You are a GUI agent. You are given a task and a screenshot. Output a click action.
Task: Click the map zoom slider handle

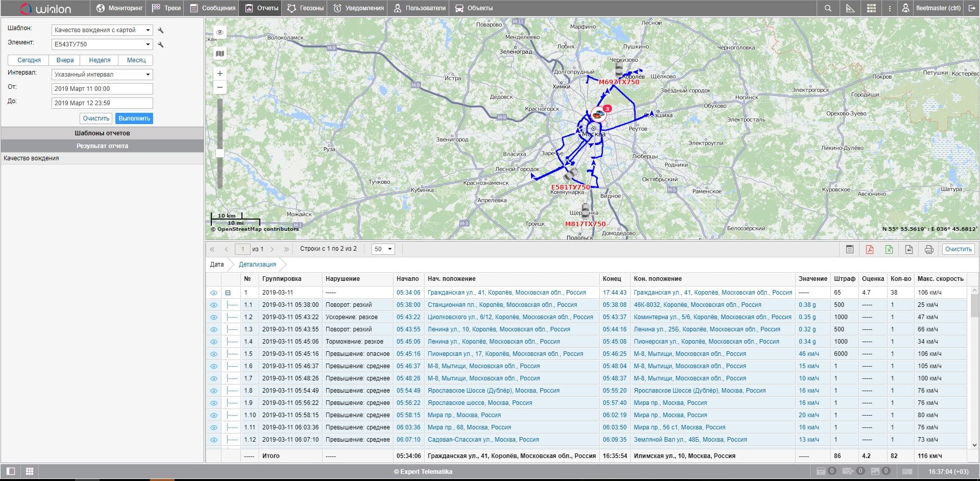(x=220, y=153)
